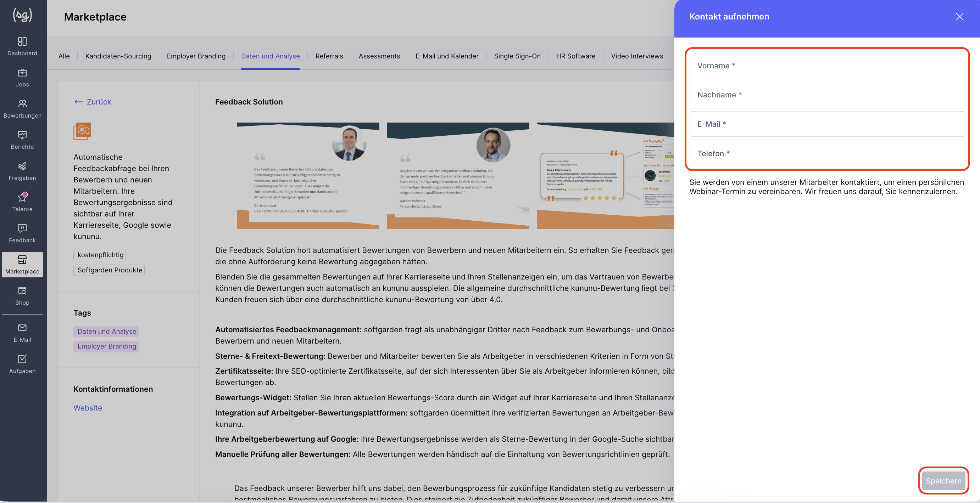The image size is (980, 503).
Task: Click the Softgarden Produkte label
Action: coord(110,270)
